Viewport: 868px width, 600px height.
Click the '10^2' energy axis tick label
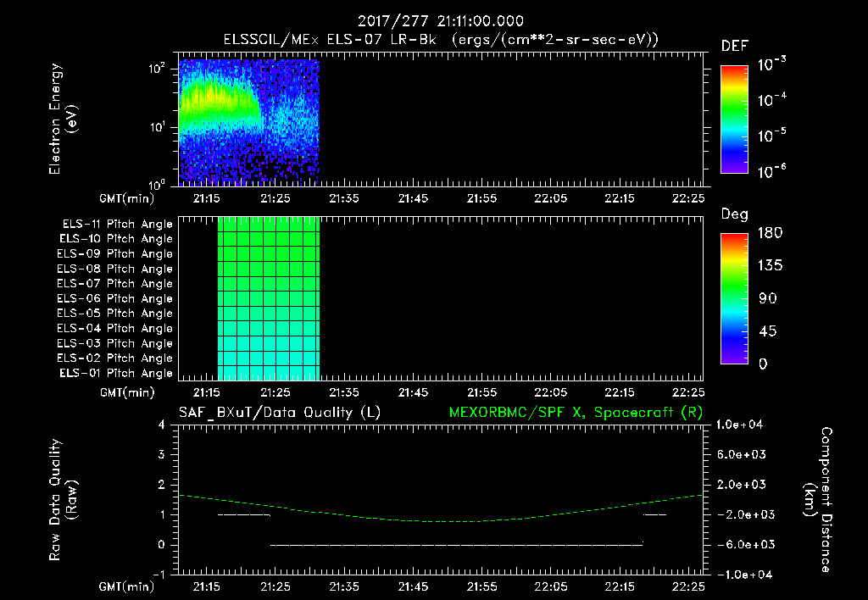pos(157,69)
